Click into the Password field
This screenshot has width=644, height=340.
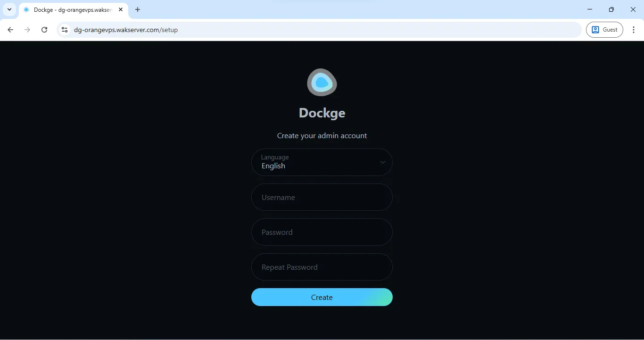tap(322, 232)
